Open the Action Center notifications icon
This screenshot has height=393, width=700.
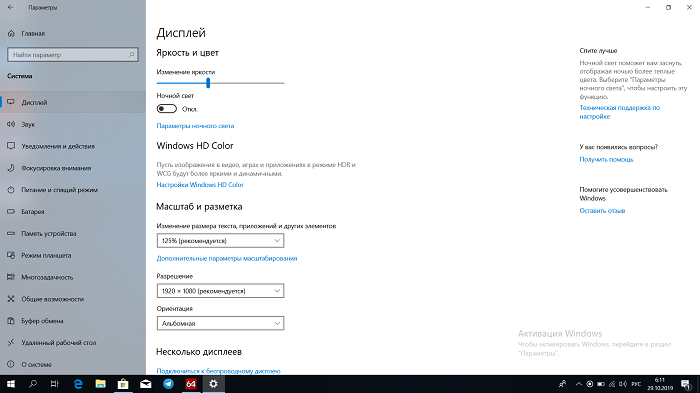coord(686,384)
